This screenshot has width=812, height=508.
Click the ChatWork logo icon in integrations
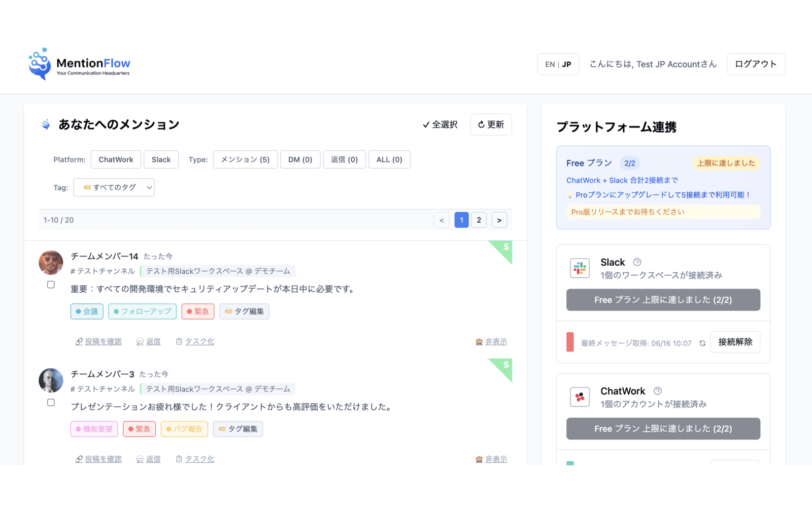click(x=580, y=397)
